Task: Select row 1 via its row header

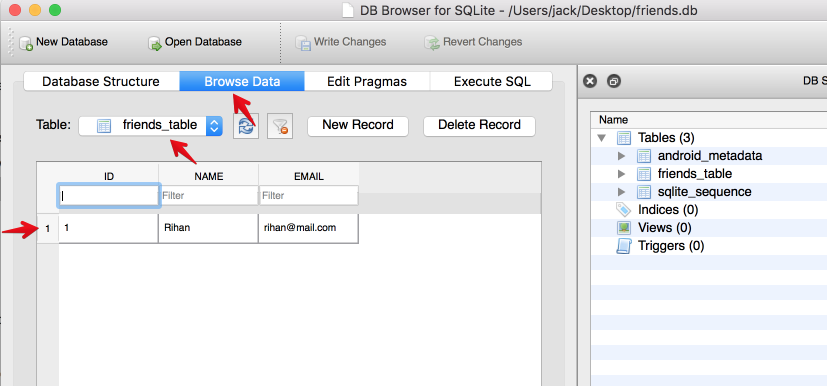Action: (48, 228)
